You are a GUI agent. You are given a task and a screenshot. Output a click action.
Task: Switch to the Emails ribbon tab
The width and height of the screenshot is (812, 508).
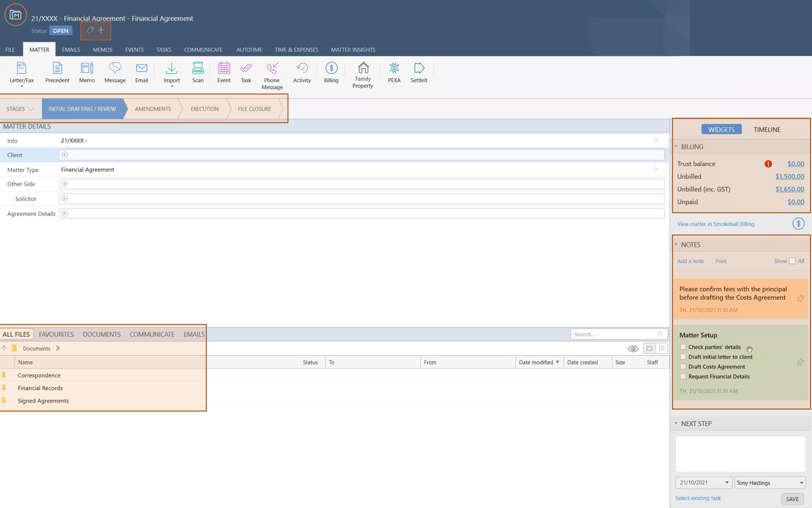click(x=71, y=50)
